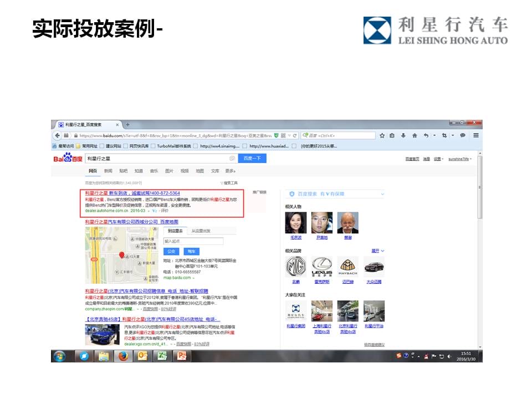Click the 百度一下 search button
Viewport: 532px width, 399px height.
pos(252,158)
